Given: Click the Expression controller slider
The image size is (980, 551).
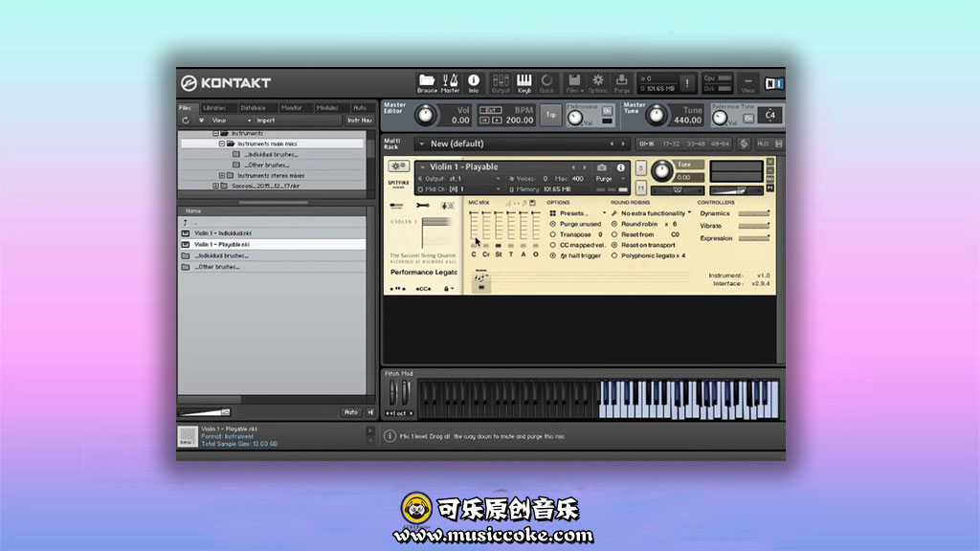Looking at the screenshot, I should (x=753, y=238).
